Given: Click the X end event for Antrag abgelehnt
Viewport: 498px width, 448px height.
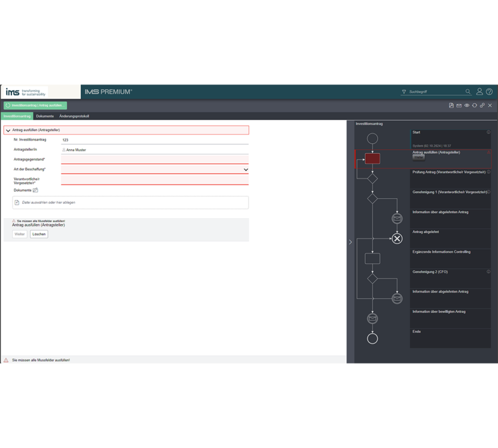Looking at the screenshot, I should point(397,238).
